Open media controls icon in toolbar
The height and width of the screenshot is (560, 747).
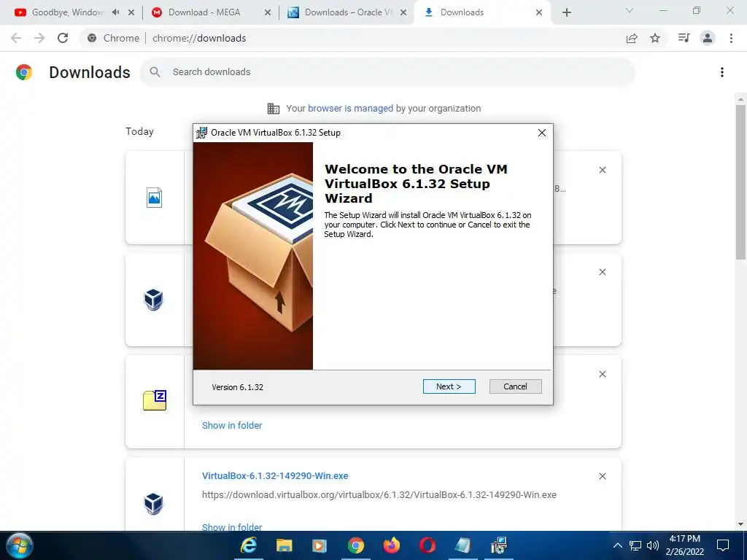(x=684, y=38)
